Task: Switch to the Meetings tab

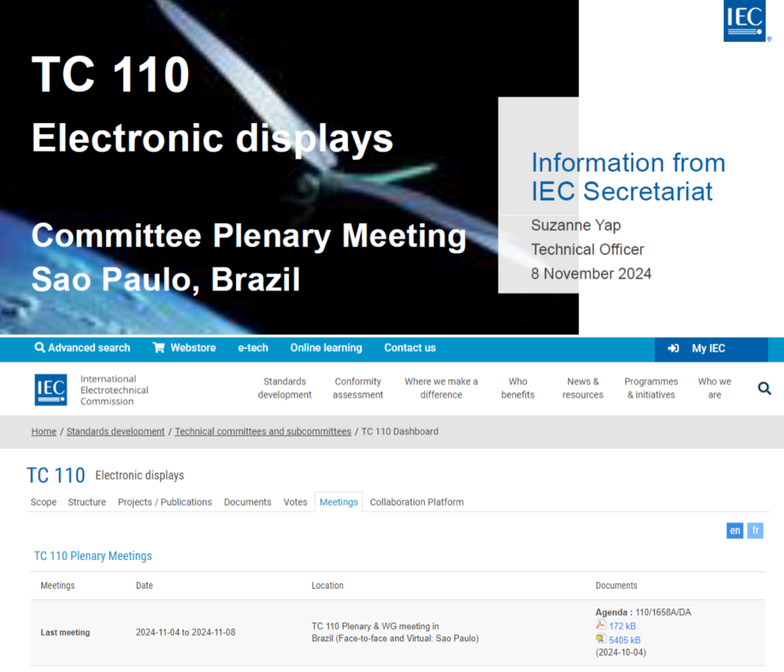Action: pos(338,502)
